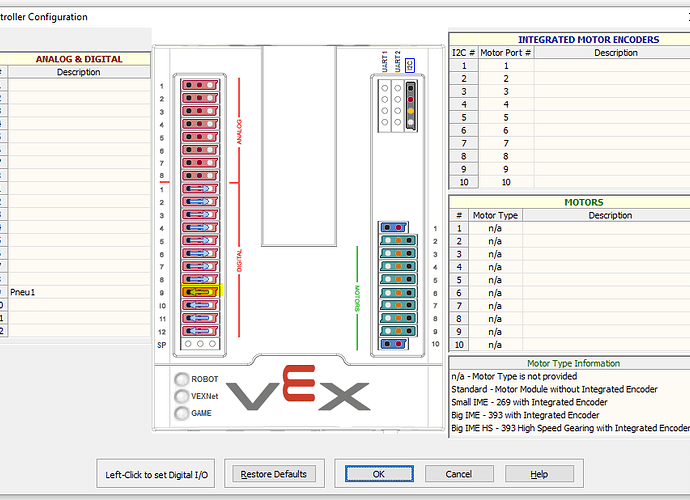Select motor port 2 connector on controller
690x500 pixels.
pos(398,240)
